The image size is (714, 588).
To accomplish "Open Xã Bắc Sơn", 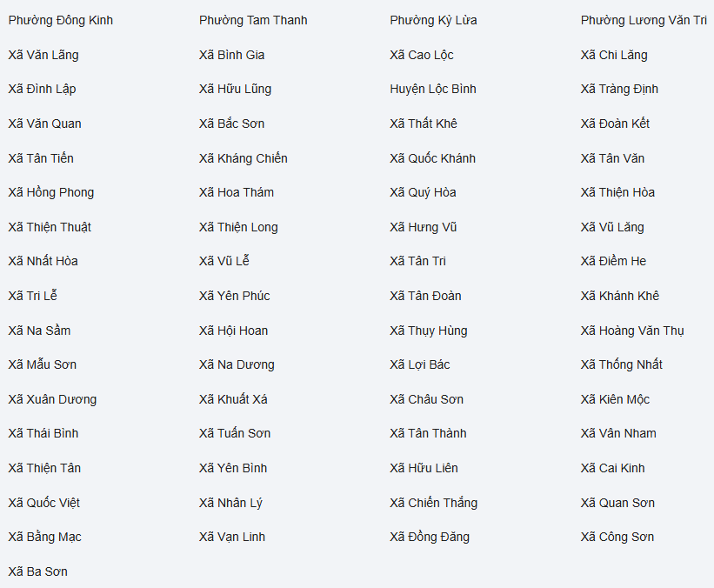I will coord(231,124).
